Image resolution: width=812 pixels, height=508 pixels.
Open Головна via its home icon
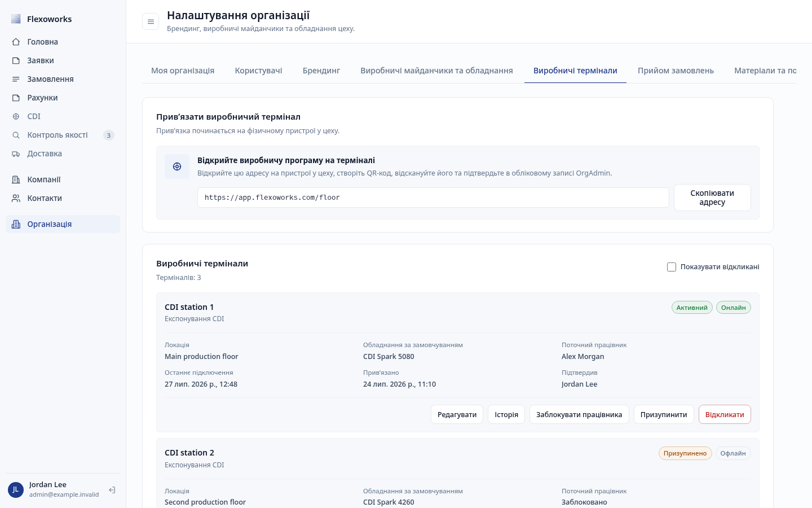click(x=16, y=42)
